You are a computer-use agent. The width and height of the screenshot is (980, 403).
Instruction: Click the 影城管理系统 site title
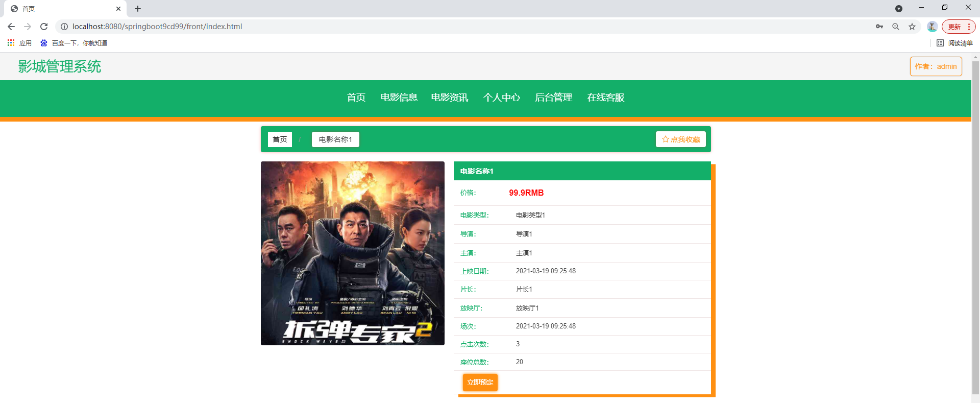click(x=60, y=66)
